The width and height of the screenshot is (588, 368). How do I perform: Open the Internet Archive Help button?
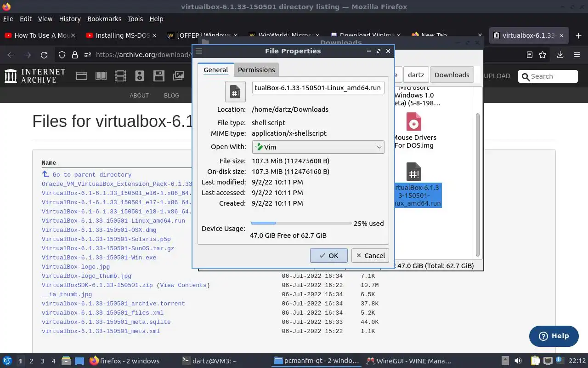[x=554, y=336]
